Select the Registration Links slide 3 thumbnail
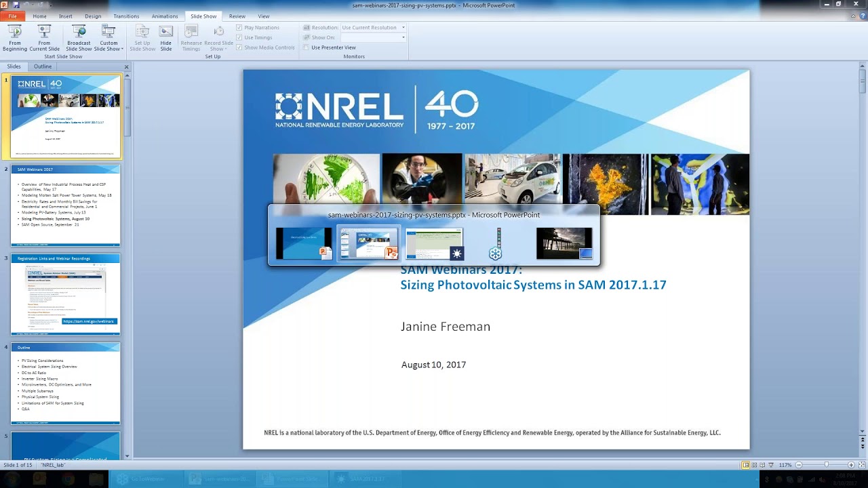Image resolution: width=868 pixels, height=488 pixels. pos(66,294)
